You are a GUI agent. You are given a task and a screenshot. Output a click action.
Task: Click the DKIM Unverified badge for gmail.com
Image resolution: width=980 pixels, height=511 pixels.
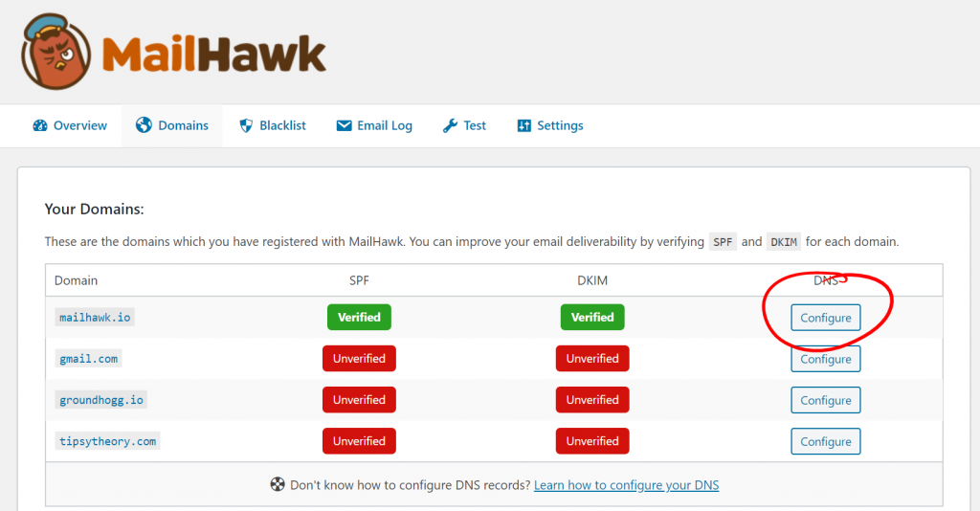coord(591,359)
